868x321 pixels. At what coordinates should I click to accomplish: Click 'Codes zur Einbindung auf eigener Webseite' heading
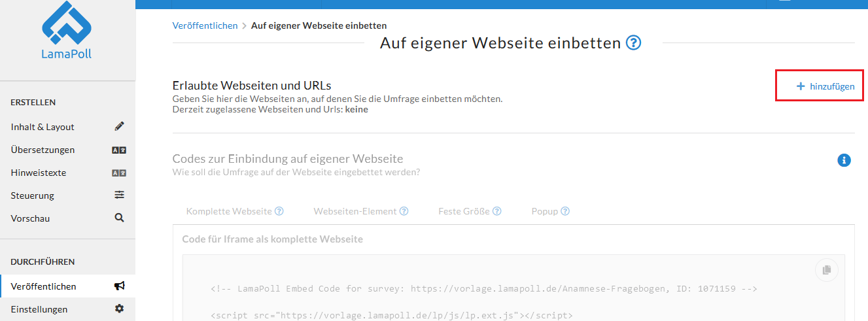(x=288, y=159)
